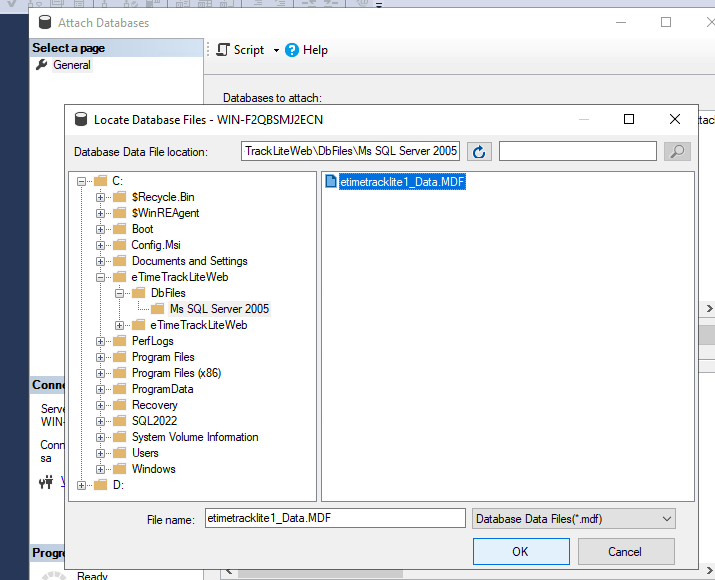Select the Ms SQL Server 2005 folder label

click(x=219, y=309)
